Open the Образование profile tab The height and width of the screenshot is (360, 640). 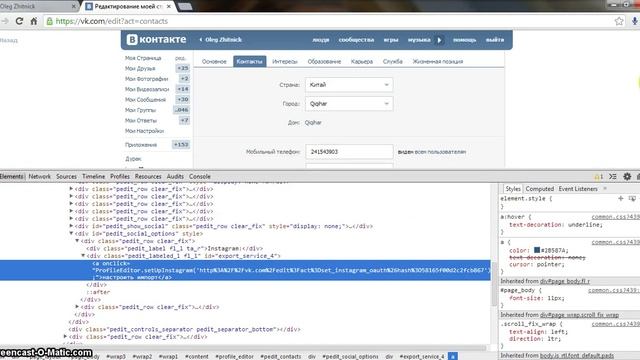324,61
